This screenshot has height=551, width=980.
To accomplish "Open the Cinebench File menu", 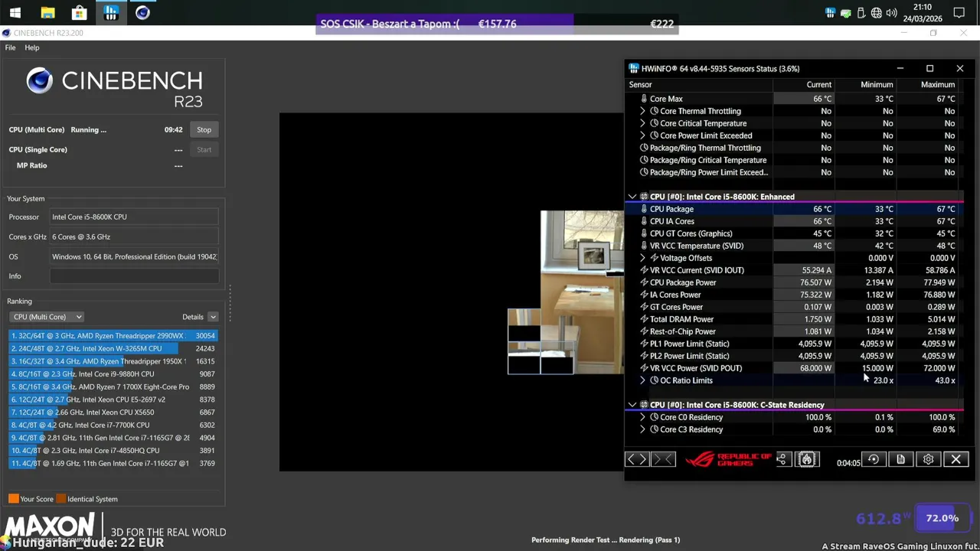I will (11, 47).
